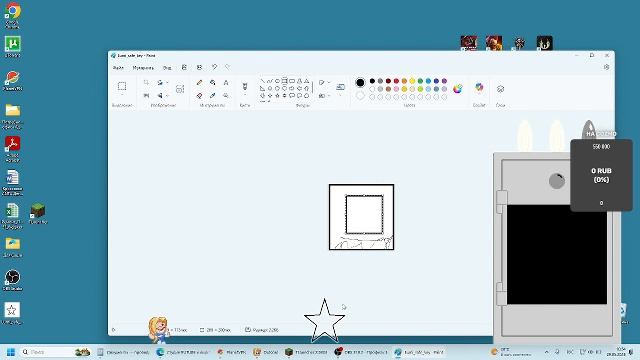The image size is (640, 360).
Task: Open Adobe Acrobat desktop shortcut
Action: click(x=13, y=149)
